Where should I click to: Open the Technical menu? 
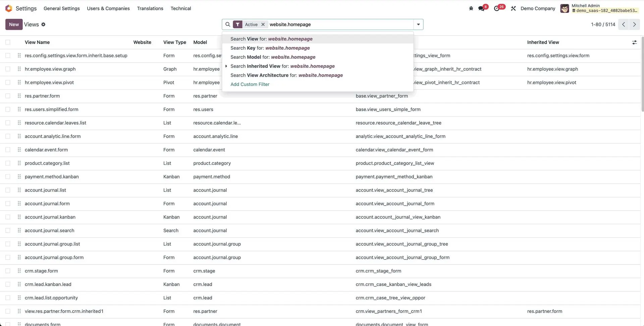(180, 8)
